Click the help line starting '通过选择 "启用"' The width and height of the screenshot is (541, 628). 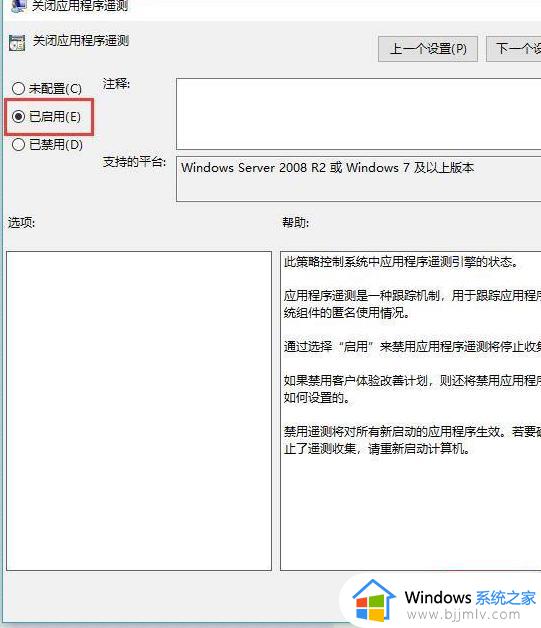[412, 346]
